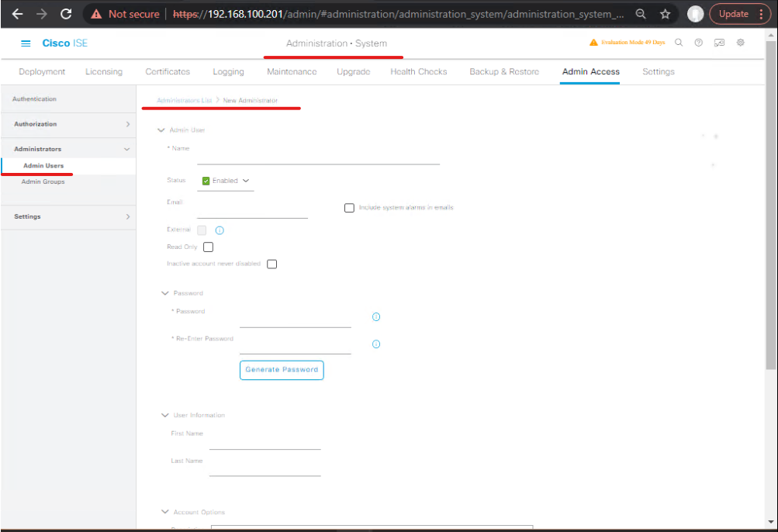Open the top Settings tab
Screen dimensions: 778x532
click(x=659, y=71)
